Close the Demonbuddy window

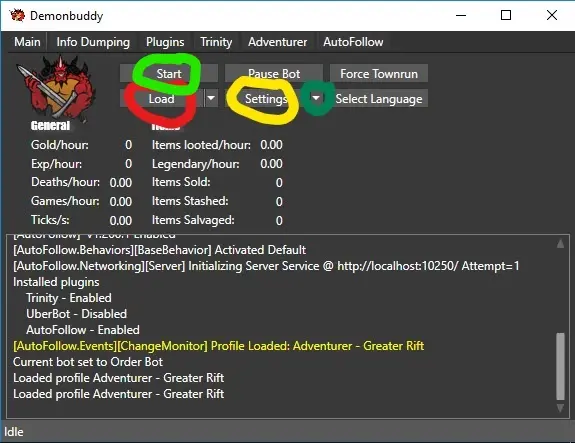552,15
